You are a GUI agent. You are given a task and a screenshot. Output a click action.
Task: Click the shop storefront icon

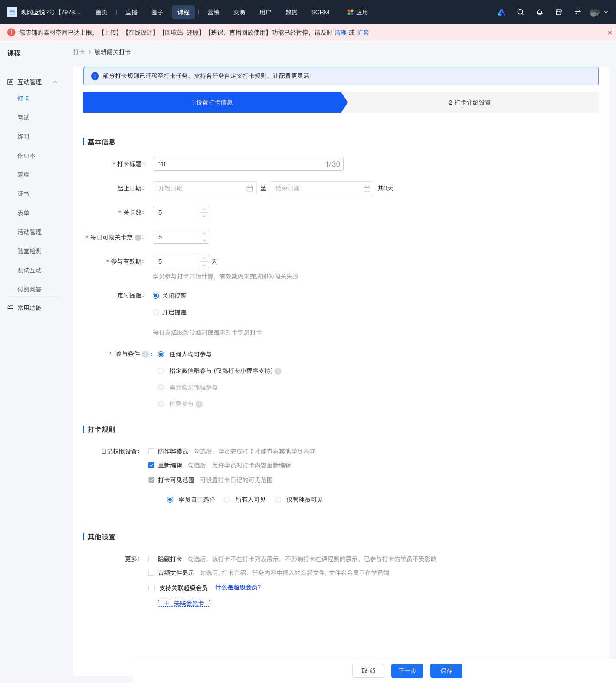pos(559,12)
